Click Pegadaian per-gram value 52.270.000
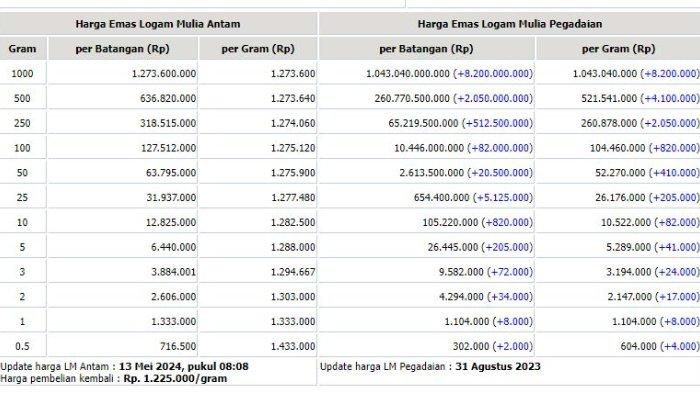Image resolution: width=700 pixels, height=393 pixels. coord(620,173)
